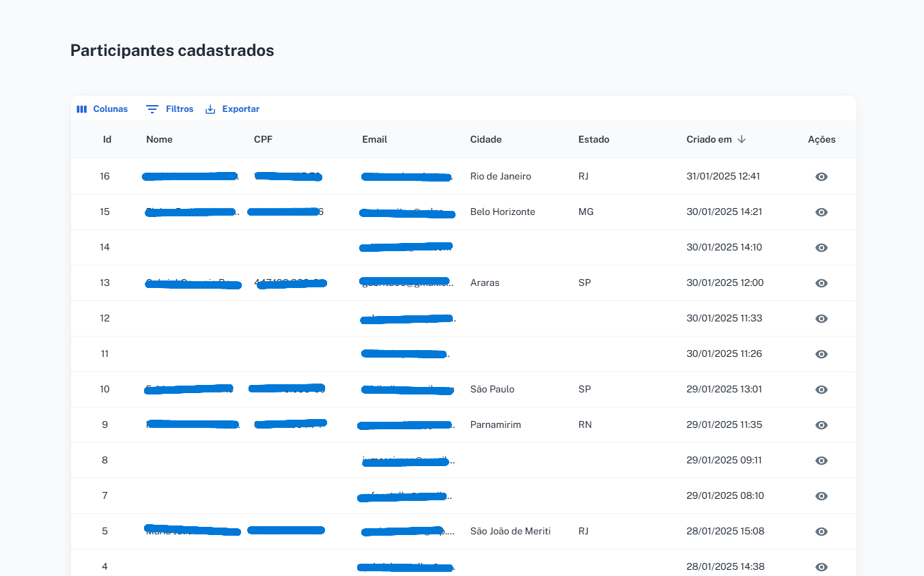Click the eye icon for Id 12

coord(822,319)
